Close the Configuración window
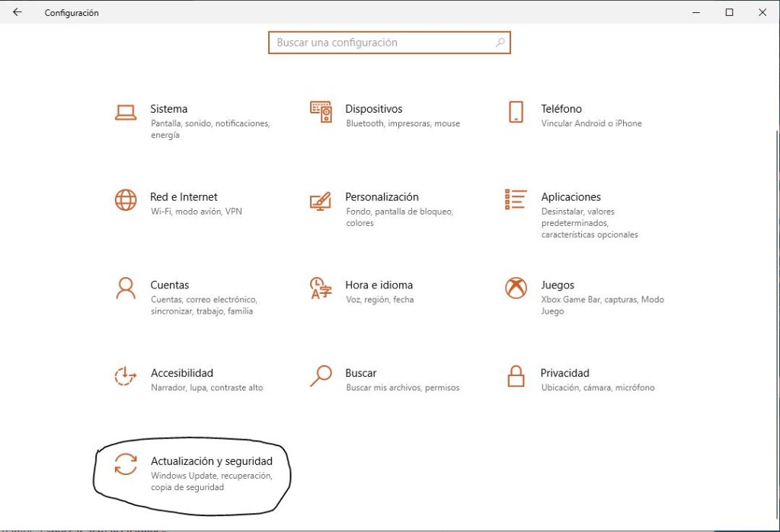Image resolution: width=780 pixels, height=532 pixels. click(x=762, y=12)
